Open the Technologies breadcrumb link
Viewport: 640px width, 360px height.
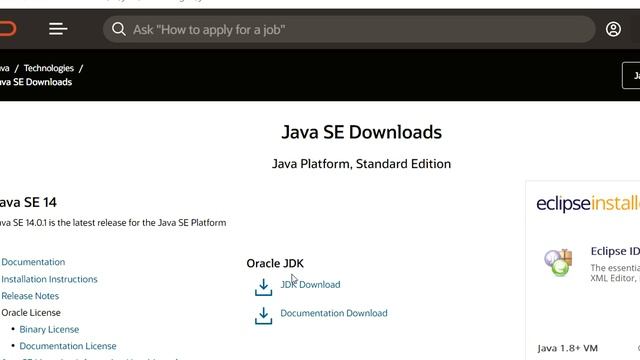49,68
